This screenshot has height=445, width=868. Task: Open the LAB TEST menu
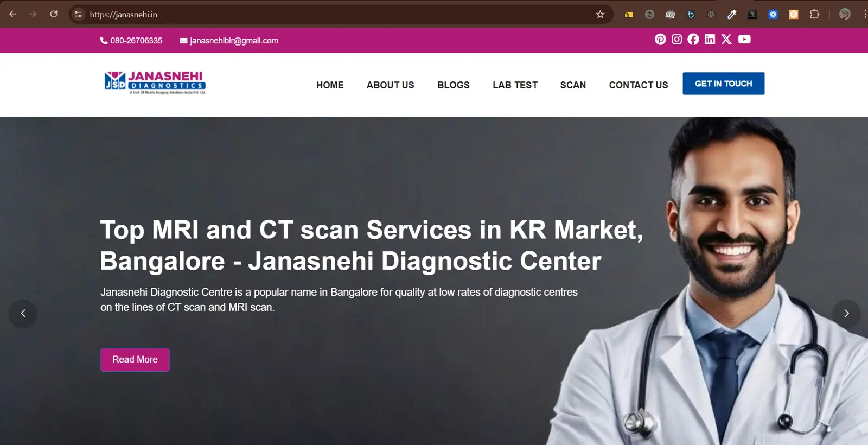point(515,85)
